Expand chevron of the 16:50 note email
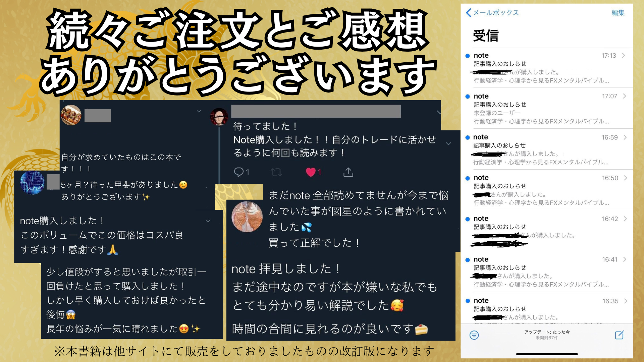This screenshot has height=362, width=644. click(x=625, y=178)
